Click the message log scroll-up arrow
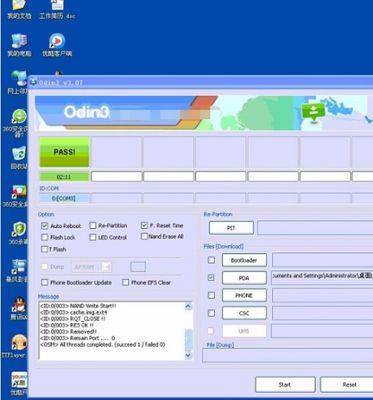Viewport: 373px width, 400px height. [188, 306]
